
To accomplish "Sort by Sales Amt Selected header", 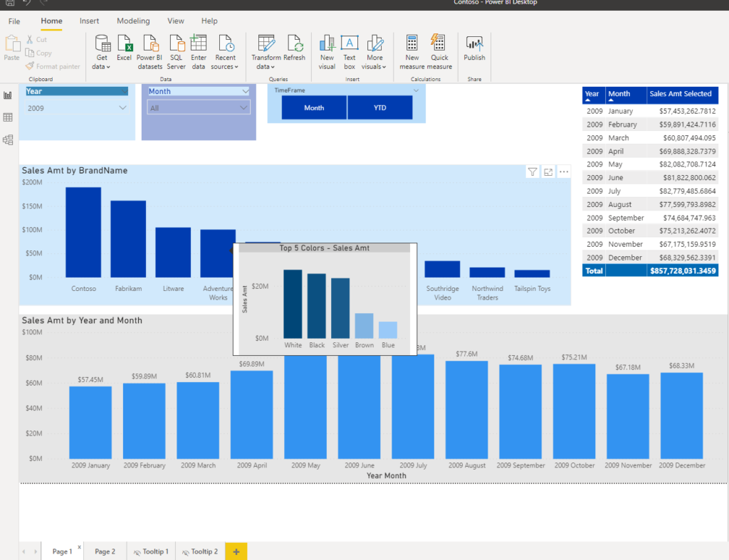I will click(x=682, y=95).
